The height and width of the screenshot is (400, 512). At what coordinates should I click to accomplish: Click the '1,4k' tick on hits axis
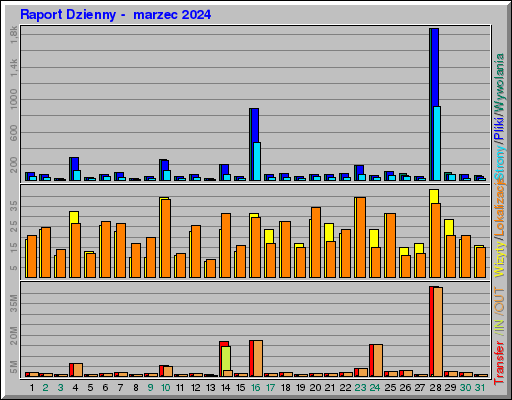point(14,68)
